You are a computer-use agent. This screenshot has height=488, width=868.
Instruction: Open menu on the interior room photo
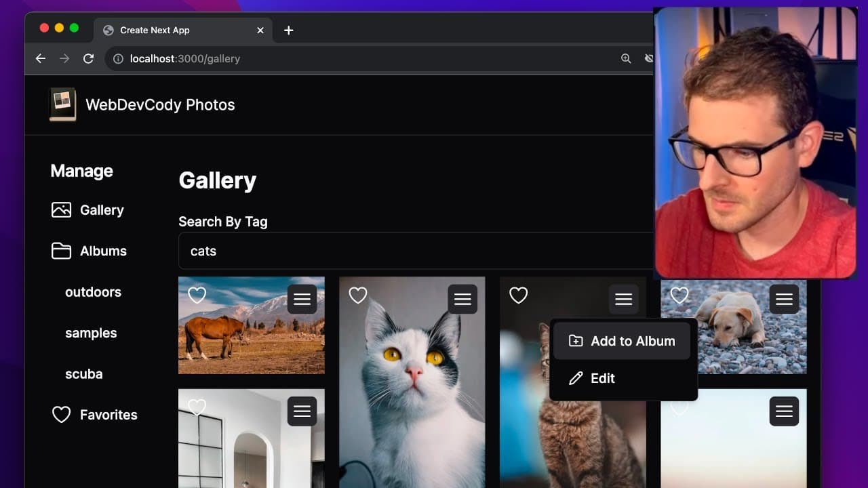coord(302,411)
